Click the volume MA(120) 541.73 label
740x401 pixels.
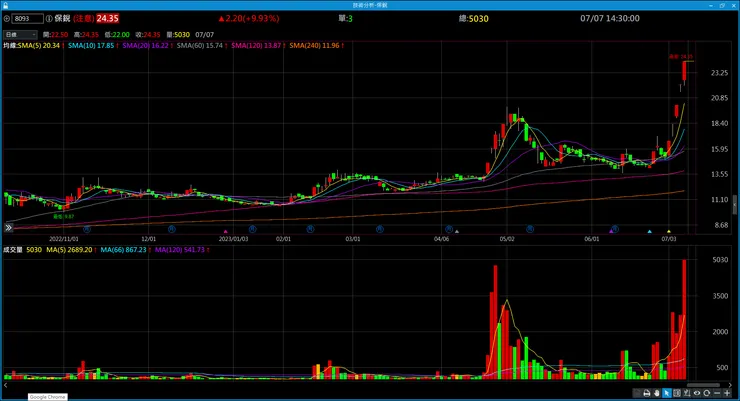pos(179,250)
